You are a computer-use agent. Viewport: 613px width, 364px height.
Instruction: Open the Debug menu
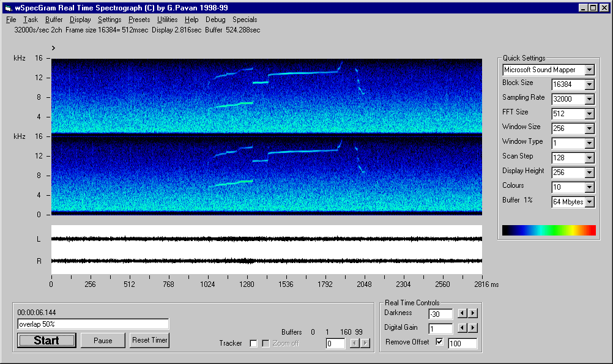coord(215,20)
